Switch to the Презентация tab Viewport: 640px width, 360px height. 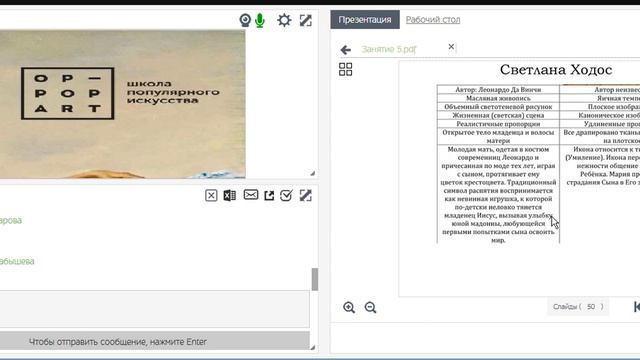pos(365,20)
